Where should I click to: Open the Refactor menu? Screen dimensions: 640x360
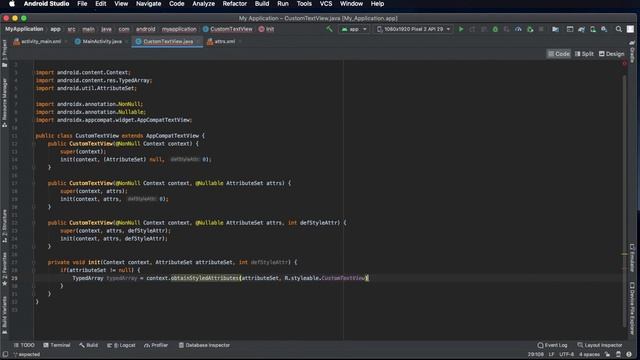pyautogui.click(x=234, y=4)
